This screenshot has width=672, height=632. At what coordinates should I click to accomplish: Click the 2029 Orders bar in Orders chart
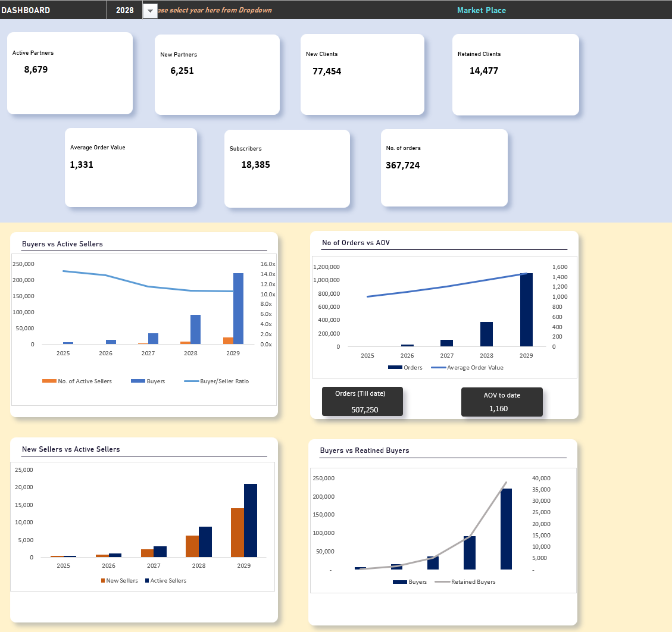(x=526, y=309)
